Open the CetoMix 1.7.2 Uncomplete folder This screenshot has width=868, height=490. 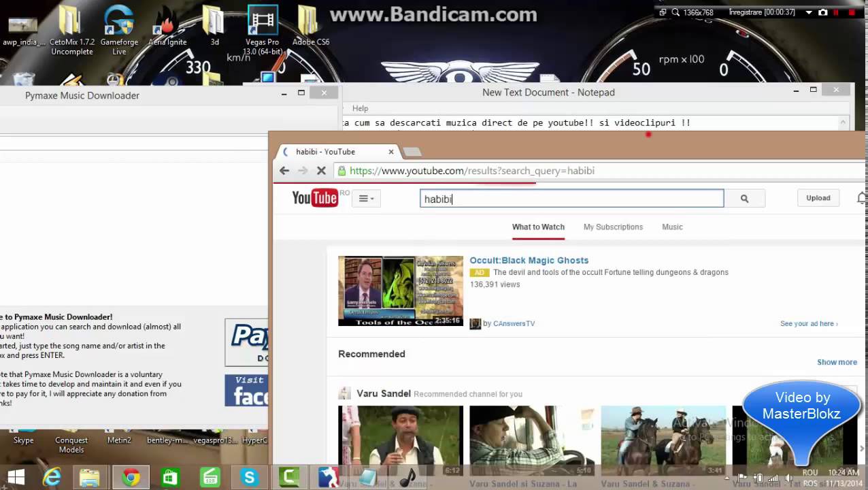[71, 31]
